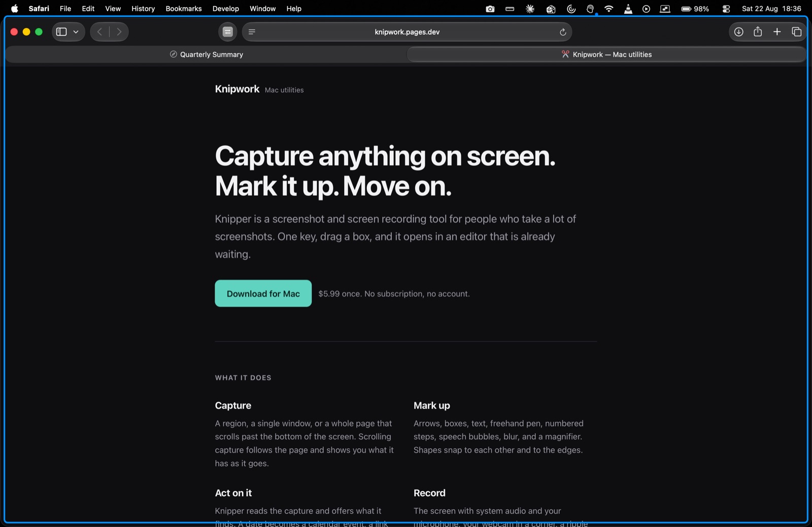Click the camera icon in menu bar

coord(490,9)
